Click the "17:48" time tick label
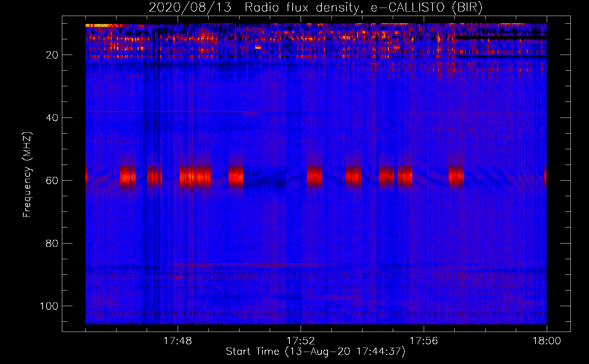The width and height of the screenshot is (589, 364). pyautogui.click(x=178, y=341)
